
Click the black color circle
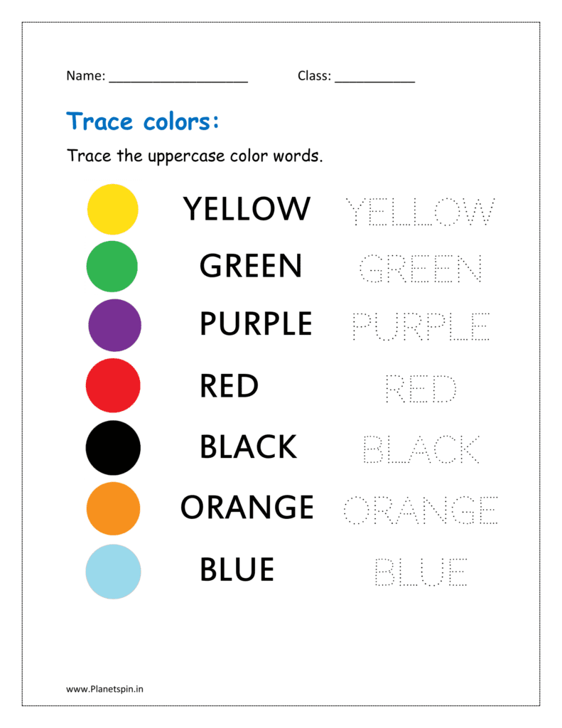113,447
